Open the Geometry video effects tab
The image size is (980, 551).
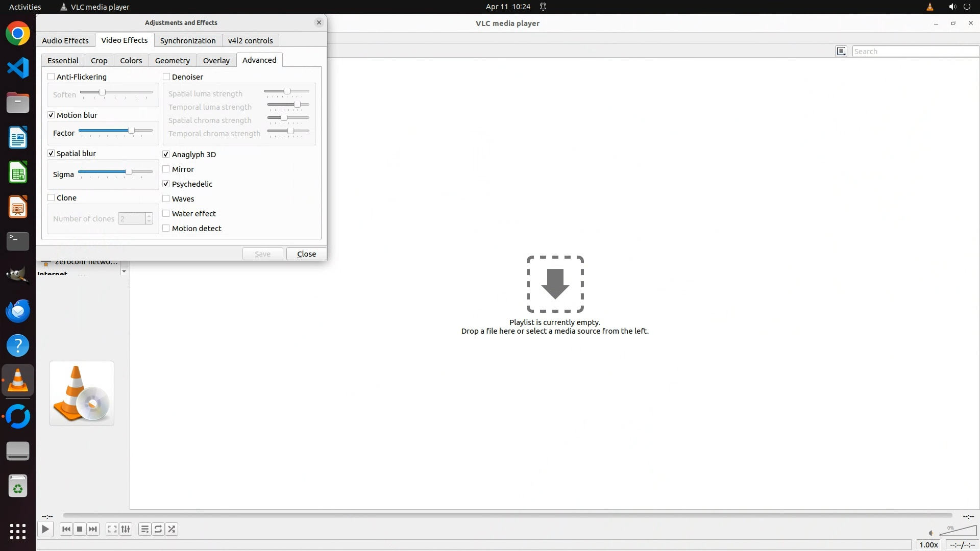tap(172, 60)
